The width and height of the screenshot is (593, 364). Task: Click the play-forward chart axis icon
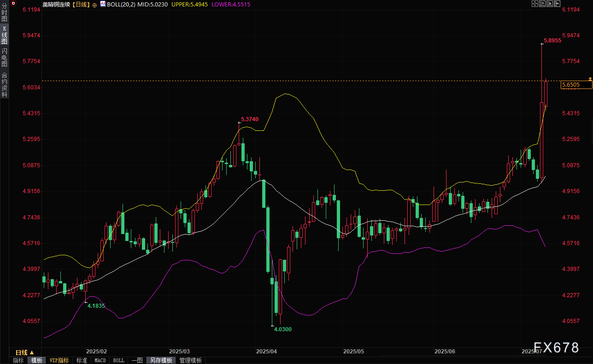click(550, 4)
